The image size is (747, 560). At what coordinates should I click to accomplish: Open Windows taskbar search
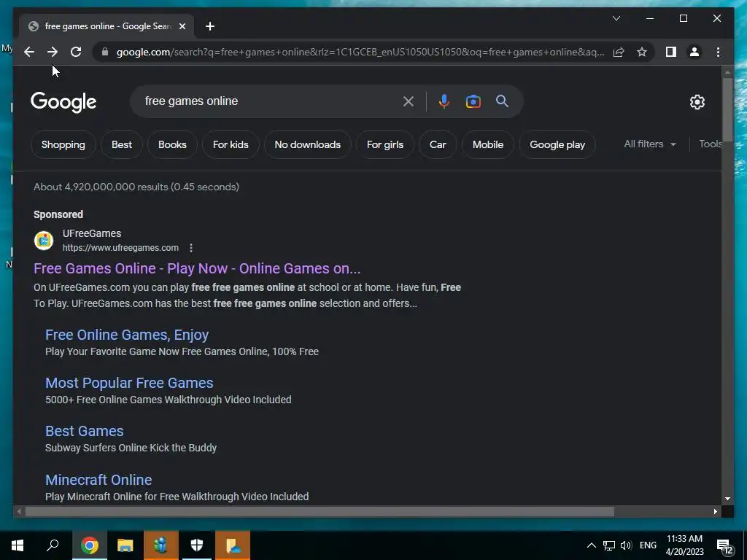point(53,545)
